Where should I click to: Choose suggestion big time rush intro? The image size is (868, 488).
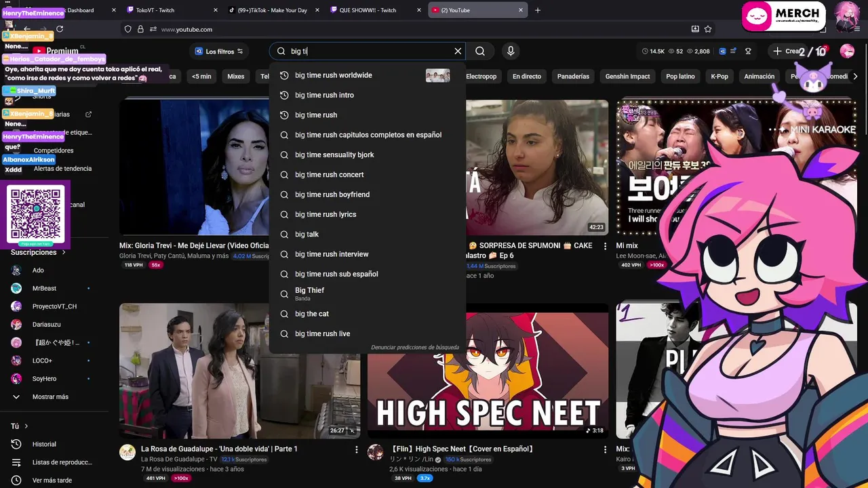pyautogui.click(x=367, y=95)
